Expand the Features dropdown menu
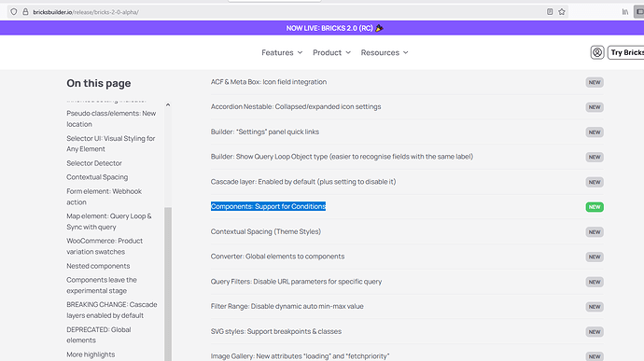 click(282, 52)
